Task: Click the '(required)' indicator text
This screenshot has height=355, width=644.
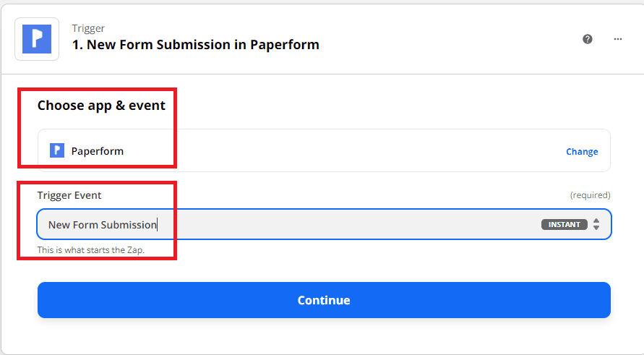Action: pyautogui.click(x=590, y=195)
